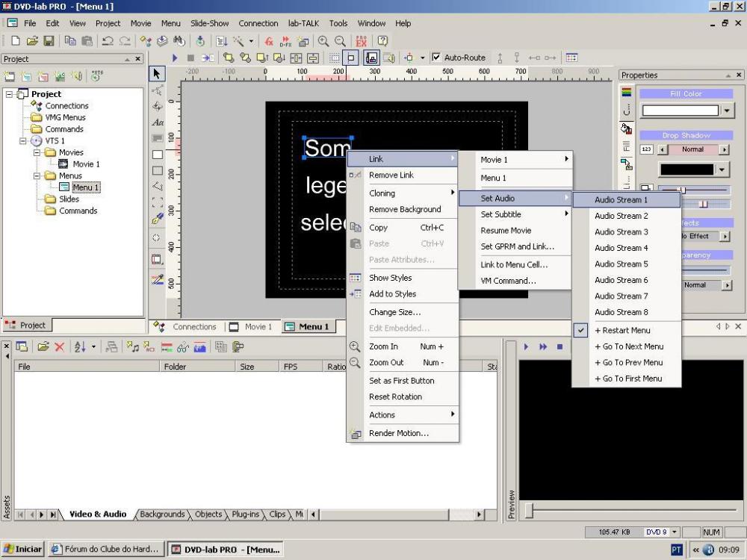Open the Backgrounds assets tab
This screenshot has height=560, width=747.
(162, 514)
